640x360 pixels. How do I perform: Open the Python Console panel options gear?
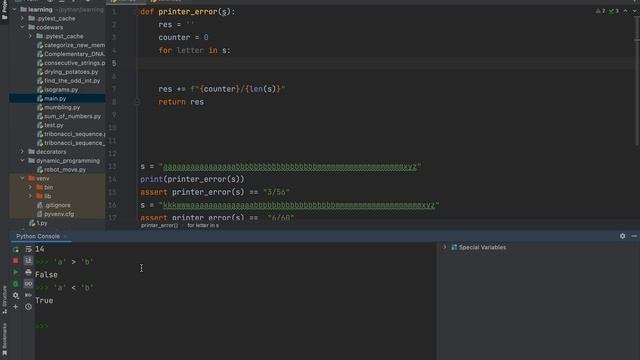[x=622, y=236]
